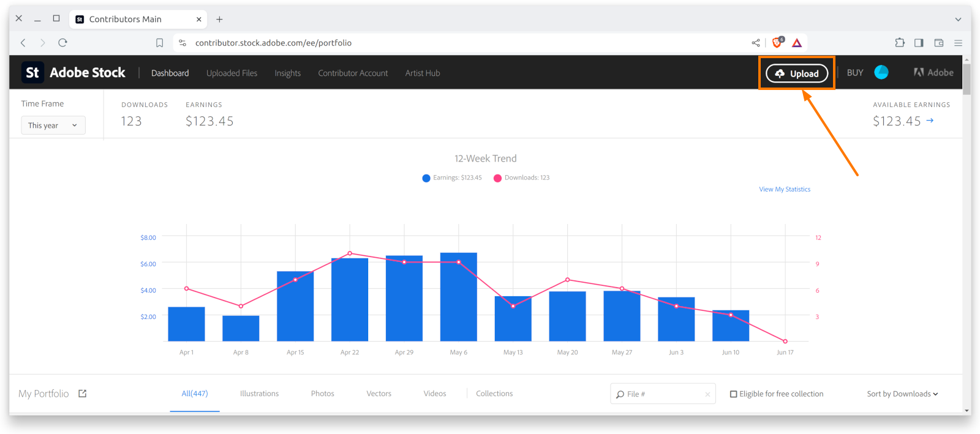The height and width of the screenshot is (434, 980).
Task: Click the Adobe Stock logo icon
Action: 32,73
